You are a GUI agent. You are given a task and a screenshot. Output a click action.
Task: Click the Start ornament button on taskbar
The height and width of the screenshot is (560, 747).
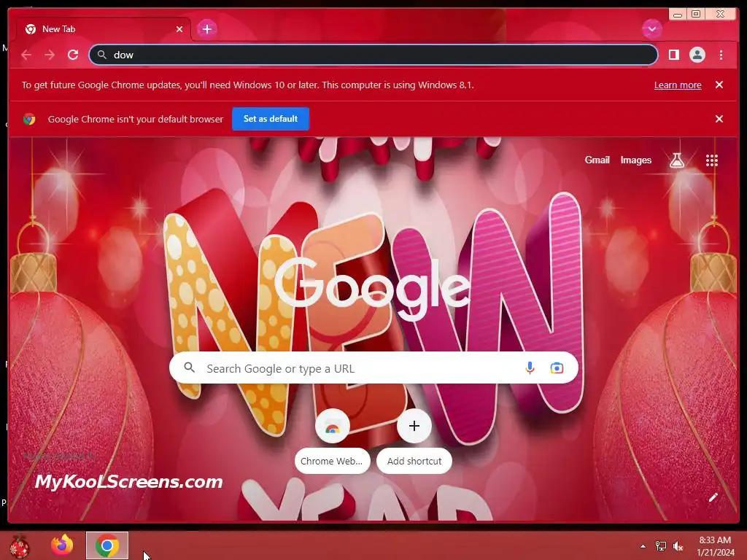coord(19,545)
